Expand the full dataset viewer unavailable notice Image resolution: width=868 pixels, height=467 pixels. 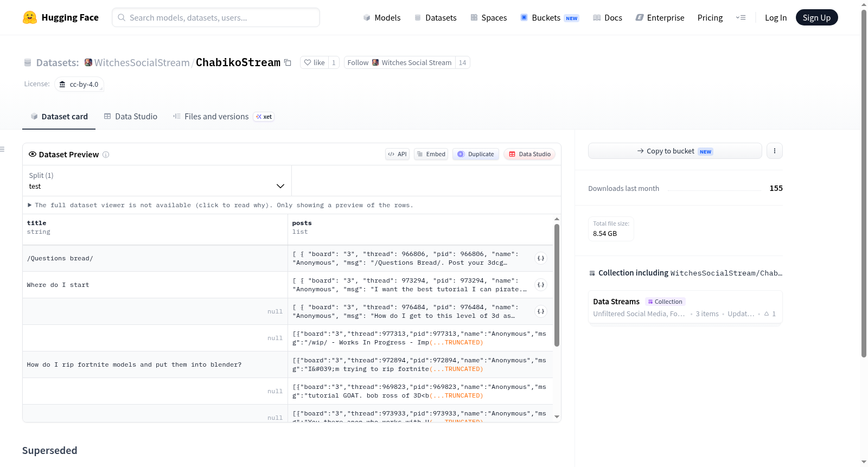tap(220, 205)
